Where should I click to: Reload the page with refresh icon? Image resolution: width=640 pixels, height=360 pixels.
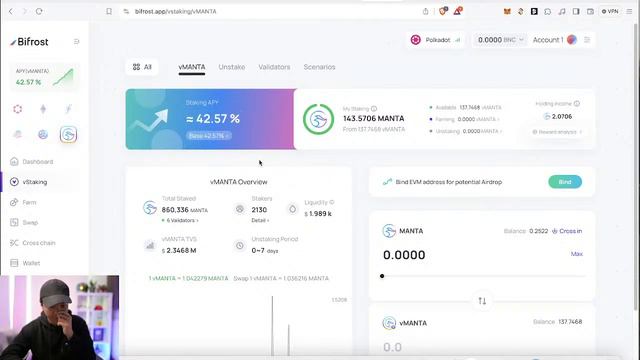pyautogui.click(x=39, y=11)
